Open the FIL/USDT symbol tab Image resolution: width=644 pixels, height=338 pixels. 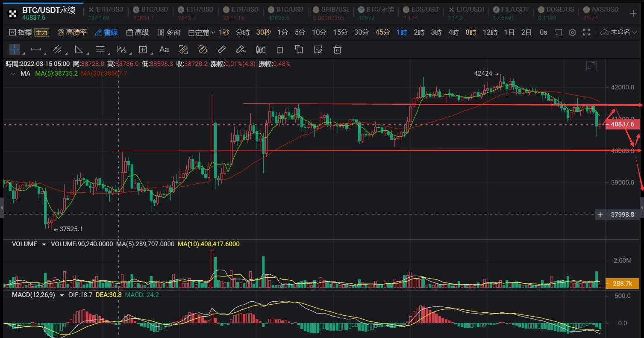[x=510, y=13]
